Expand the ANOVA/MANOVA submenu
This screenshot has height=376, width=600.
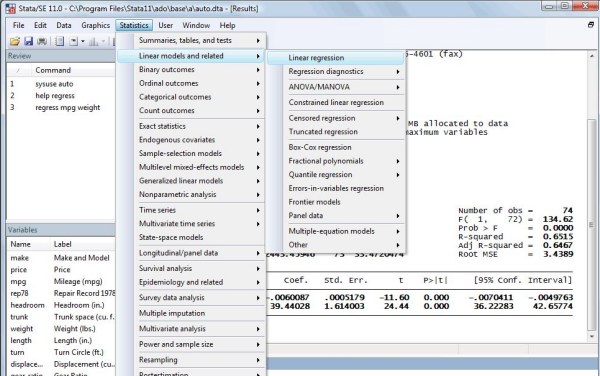[335, 87]
